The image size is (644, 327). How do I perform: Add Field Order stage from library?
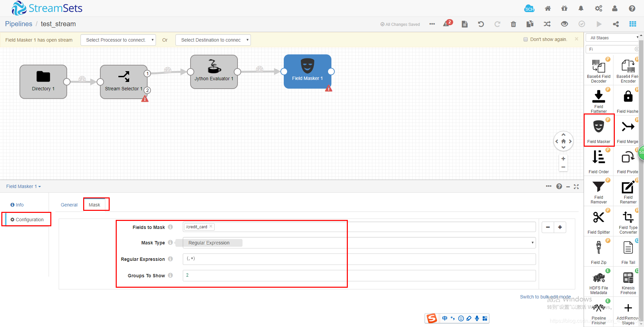[599, 161]
